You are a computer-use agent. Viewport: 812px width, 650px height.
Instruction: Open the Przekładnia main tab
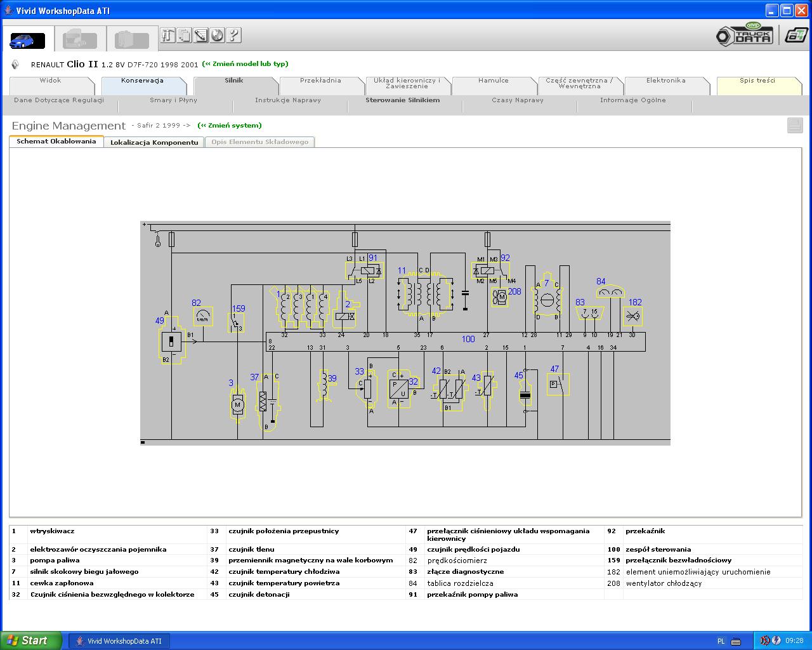(x=320, y=81)
